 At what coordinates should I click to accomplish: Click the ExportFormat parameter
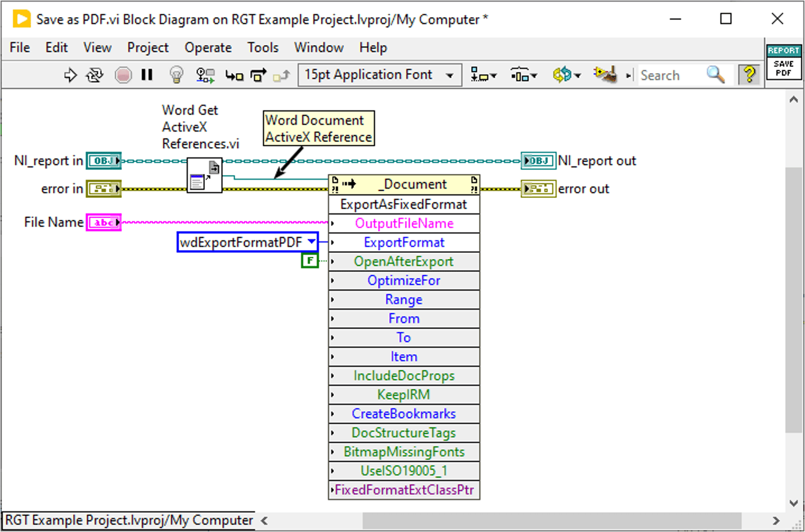[404, 243]
